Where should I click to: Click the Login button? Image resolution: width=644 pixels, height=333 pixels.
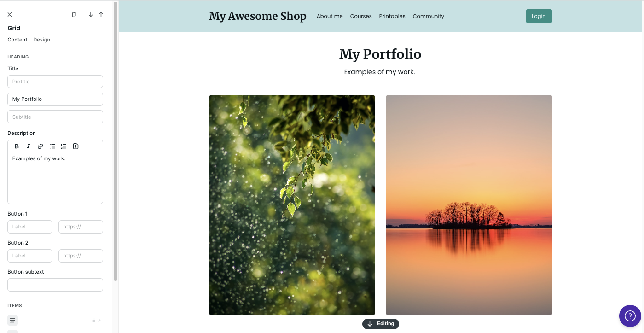(x=539, y=16)
